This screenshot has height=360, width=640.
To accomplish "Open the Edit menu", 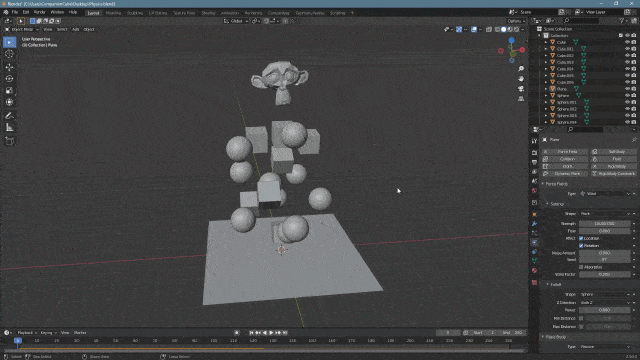I will 26,12.
